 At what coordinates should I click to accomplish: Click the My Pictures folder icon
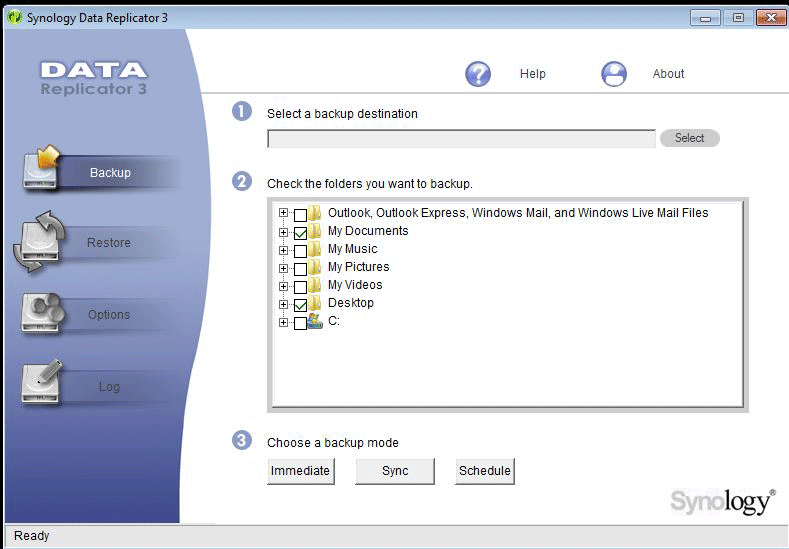[x=315, y=267]
